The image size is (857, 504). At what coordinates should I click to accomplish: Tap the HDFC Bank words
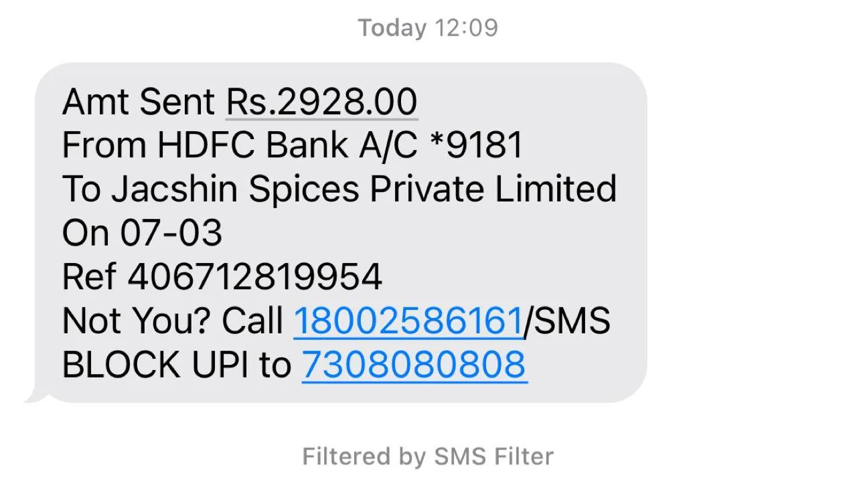(x=252, y=145)
